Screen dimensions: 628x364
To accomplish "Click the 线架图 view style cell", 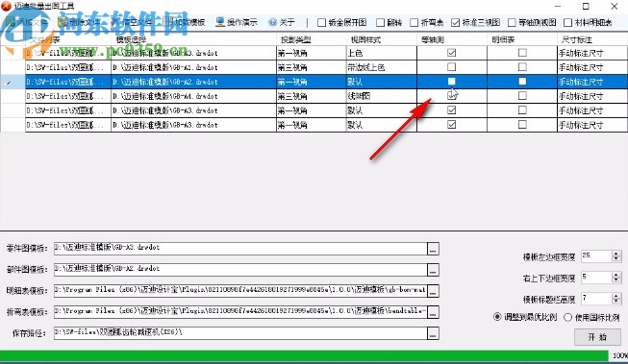I will pyautogui.click(x=381, y=96).
